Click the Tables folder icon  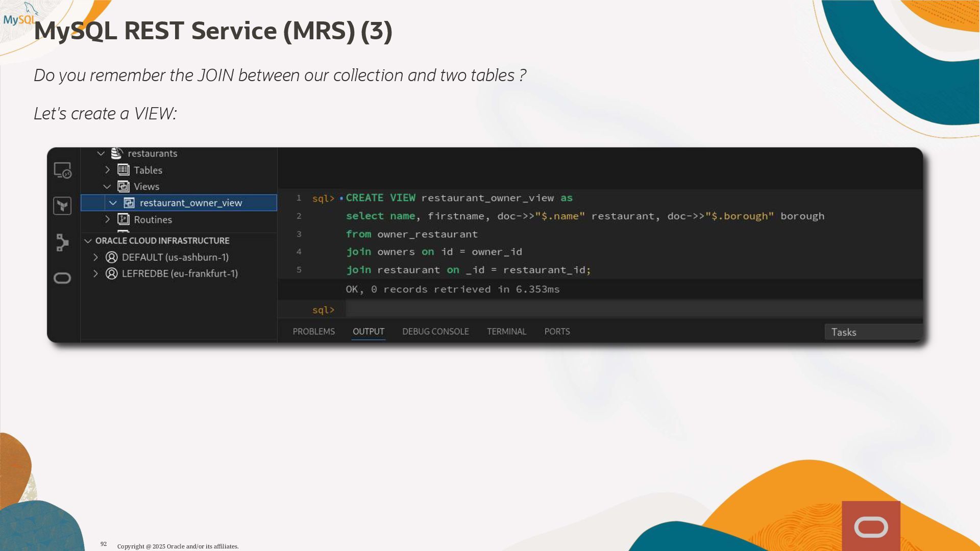pos(124,170)
